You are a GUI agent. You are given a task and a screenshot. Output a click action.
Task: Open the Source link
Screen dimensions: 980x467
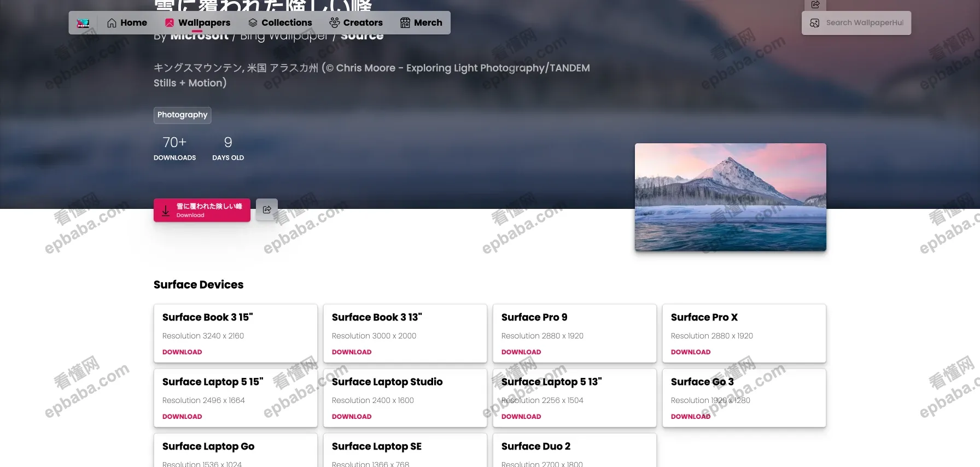(x=362, y=36)
